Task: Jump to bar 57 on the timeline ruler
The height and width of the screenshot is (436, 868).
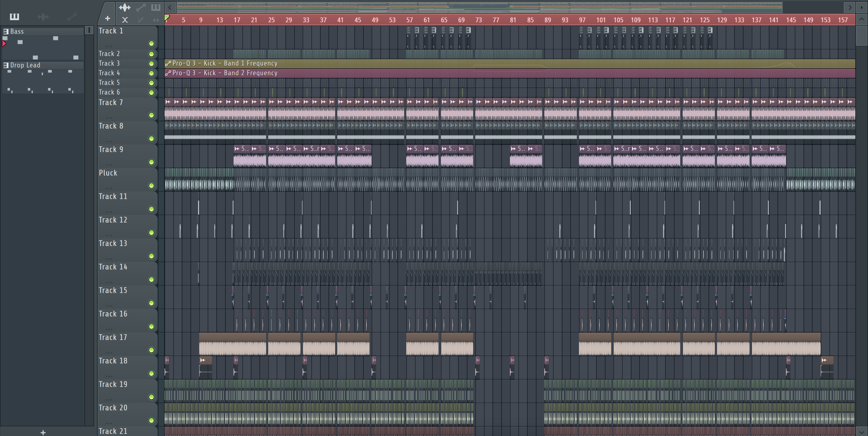Action: 409,20
